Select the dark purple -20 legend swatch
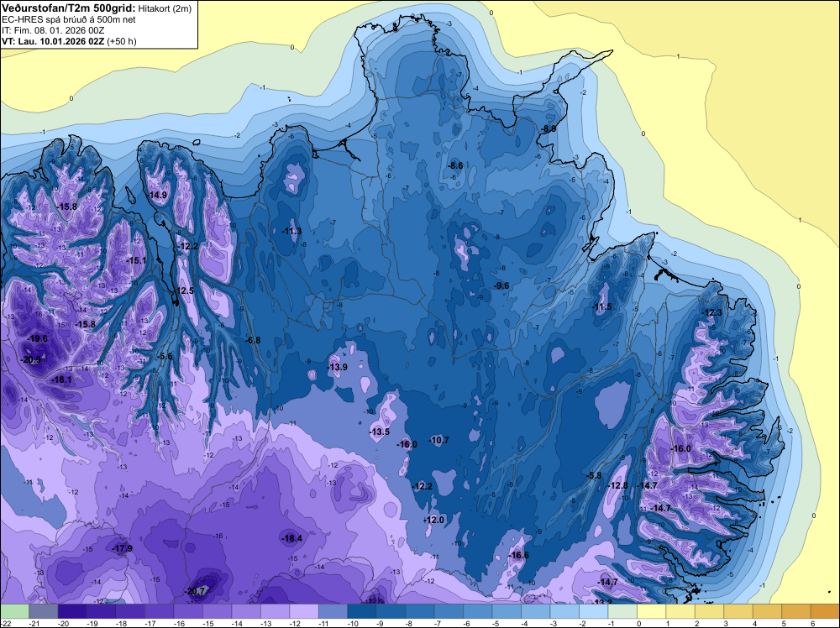The height and width of the screenshot is (628, 840). [72, 611]
